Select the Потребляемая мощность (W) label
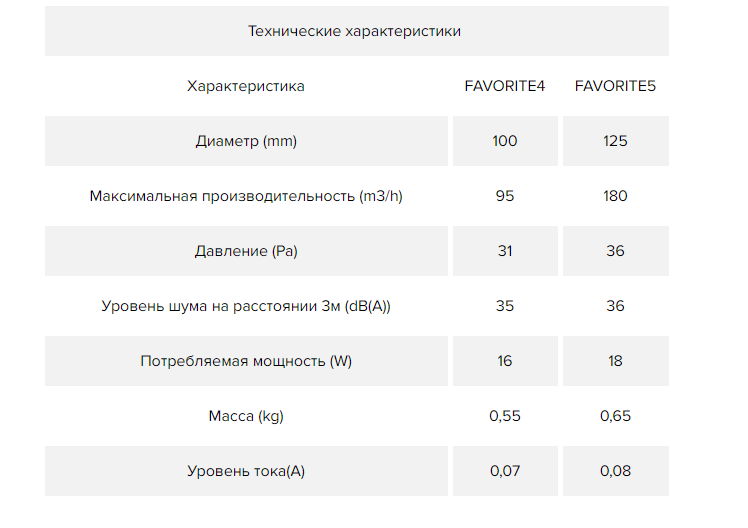Screen dimensions: 748x528 (246, 361)
